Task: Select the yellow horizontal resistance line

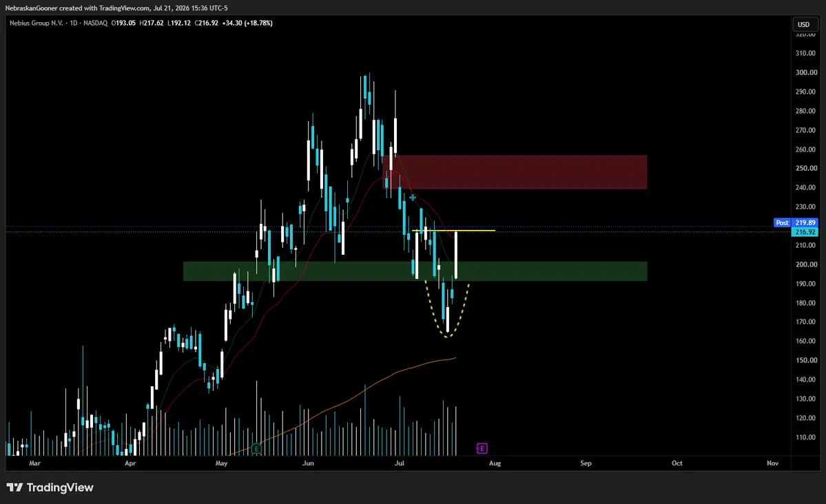Action: (x=453, y=231)
